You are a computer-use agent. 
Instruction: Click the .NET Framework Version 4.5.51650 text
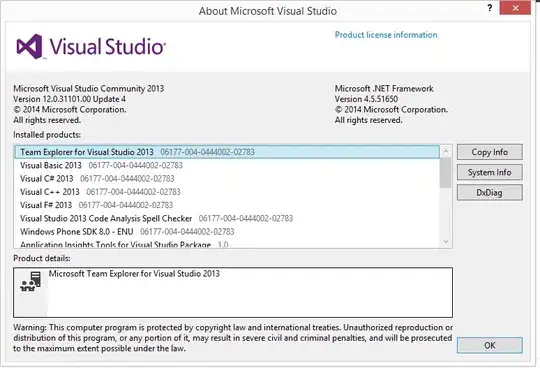point(366,99)
